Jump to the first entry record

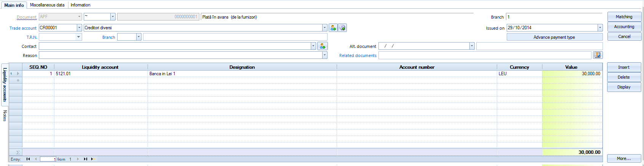click(28, 159)
